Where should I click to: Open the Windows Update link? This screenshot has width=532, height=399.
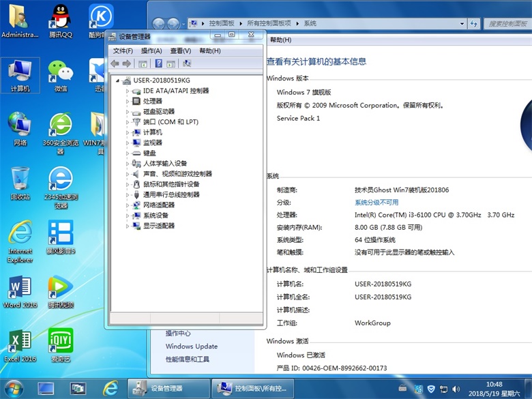pyautogui.click(x=191, y=346)
